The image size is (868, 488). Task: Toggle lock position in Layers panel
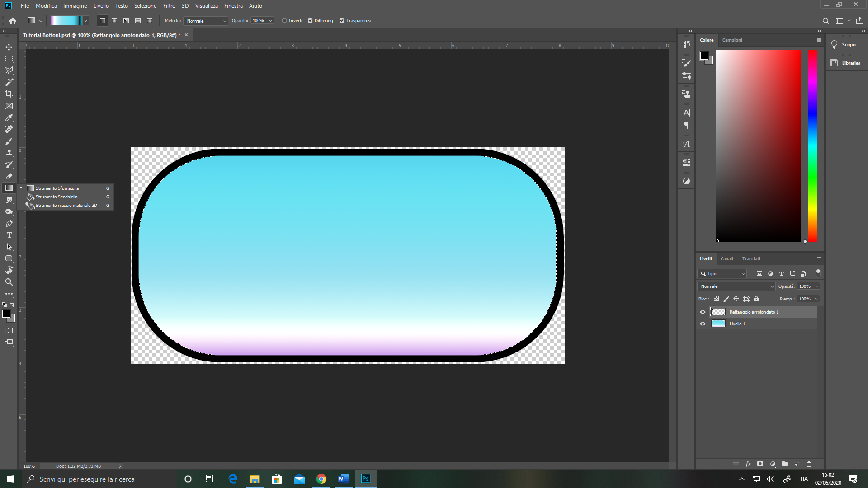pos(736,299)
